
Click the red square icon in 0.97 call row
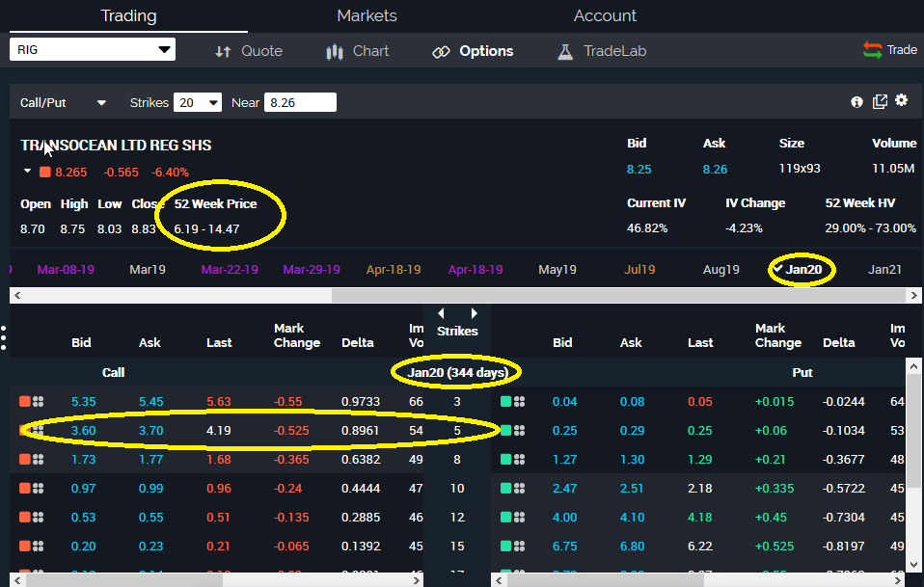click(25, 488)
